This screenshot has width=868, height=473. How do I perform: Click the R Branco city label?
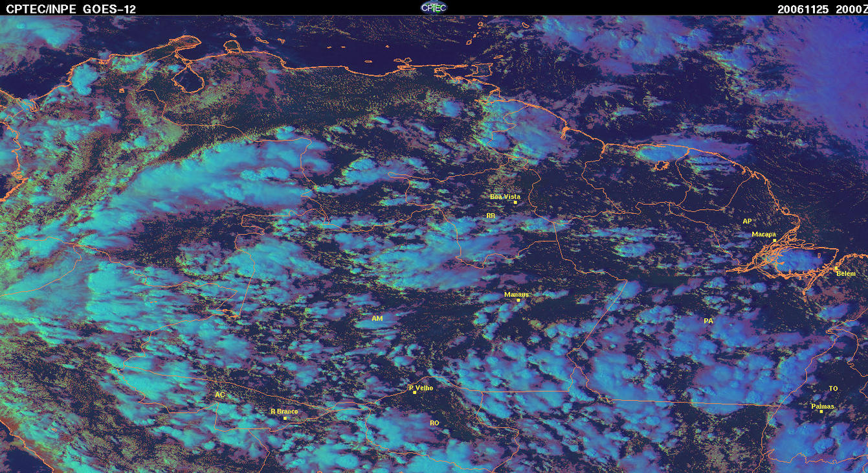click(x=284, y=411)
